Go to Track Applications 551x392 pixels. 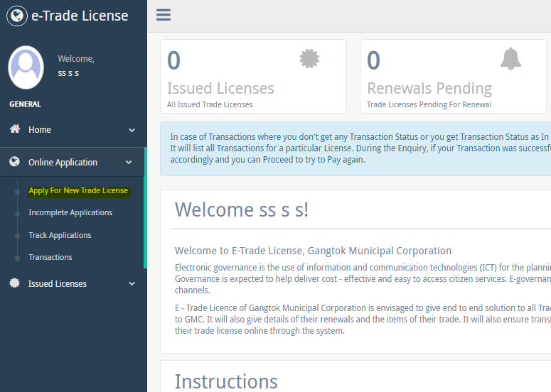click(x=60, y=235)
